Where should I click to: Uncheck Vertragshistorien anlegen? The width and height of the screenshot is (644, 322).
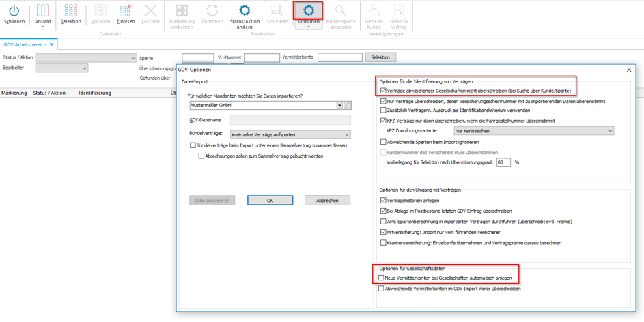383,201
